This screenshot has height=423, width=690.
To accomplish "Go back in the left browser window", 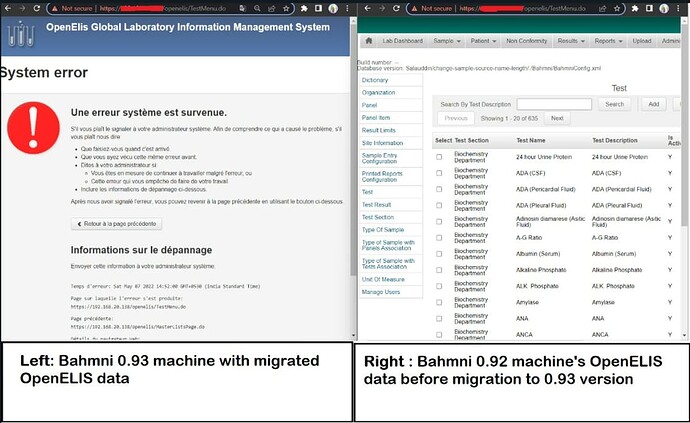I will [7, 8].
